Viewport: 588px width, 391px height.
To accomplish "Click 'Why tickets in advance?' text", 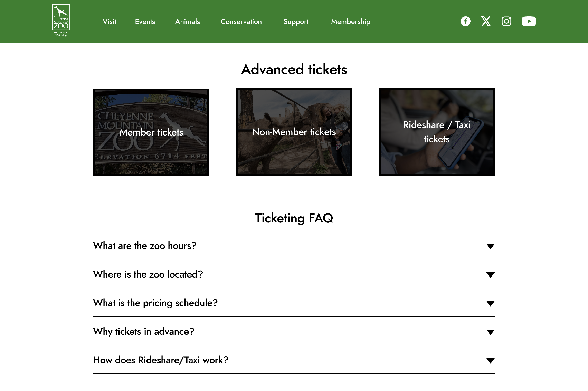I will (143, 332).
